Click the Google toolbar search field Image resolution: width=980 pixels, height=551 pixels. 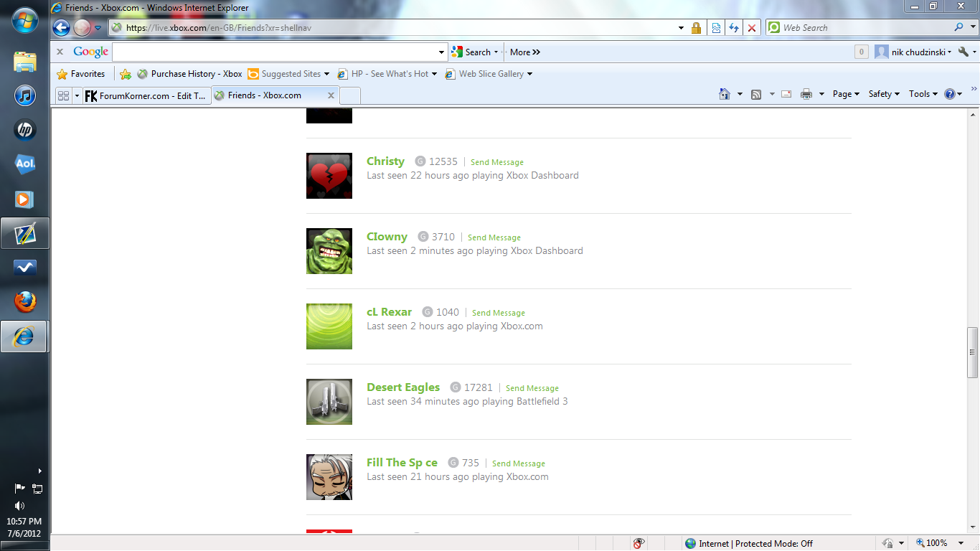click(275, 52)
